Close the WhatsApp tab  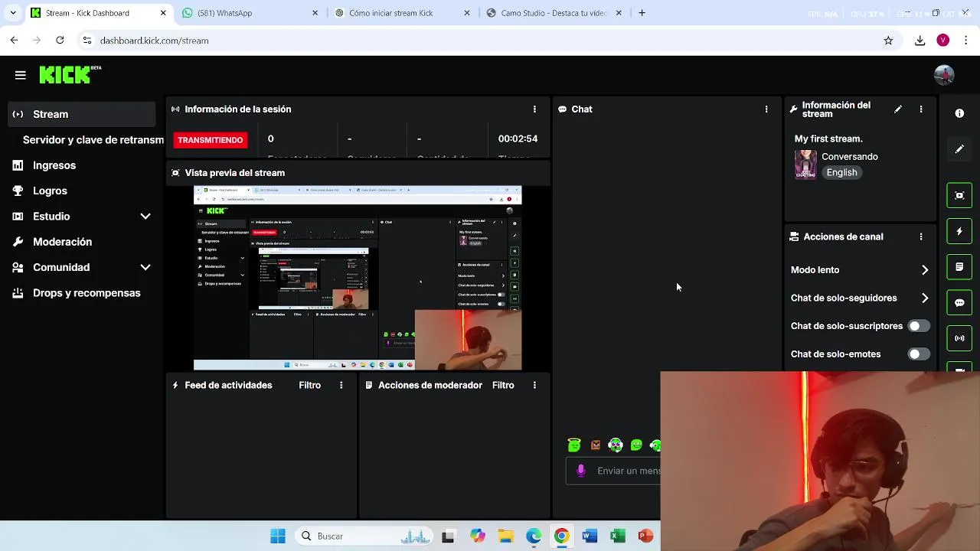click(x=315, y=13)
